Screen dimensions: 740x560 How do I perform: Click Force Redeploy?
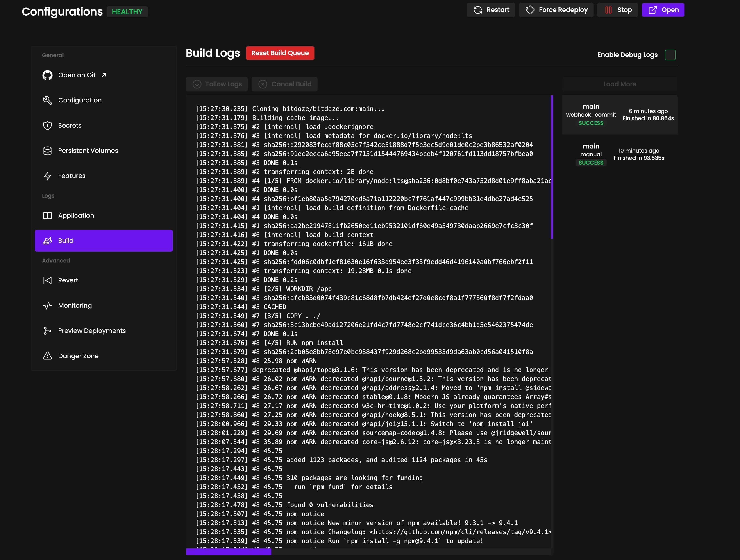click(556, 10)
